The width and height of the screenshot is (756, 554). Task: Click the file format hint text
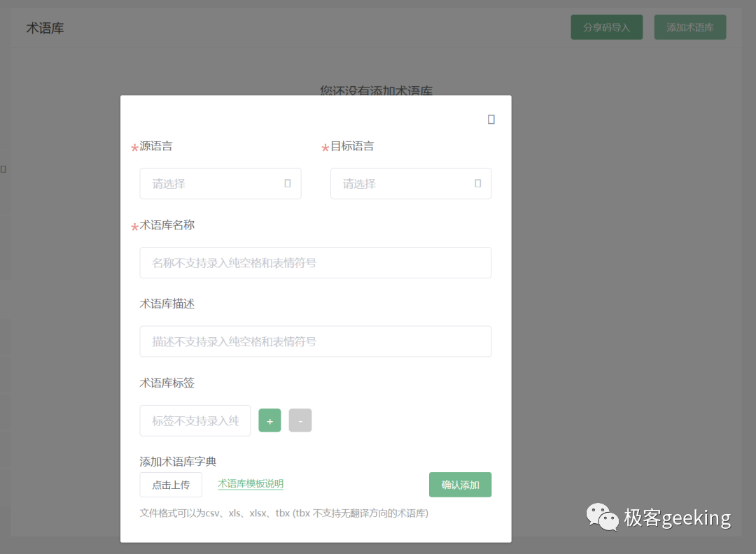click(283, 513)
